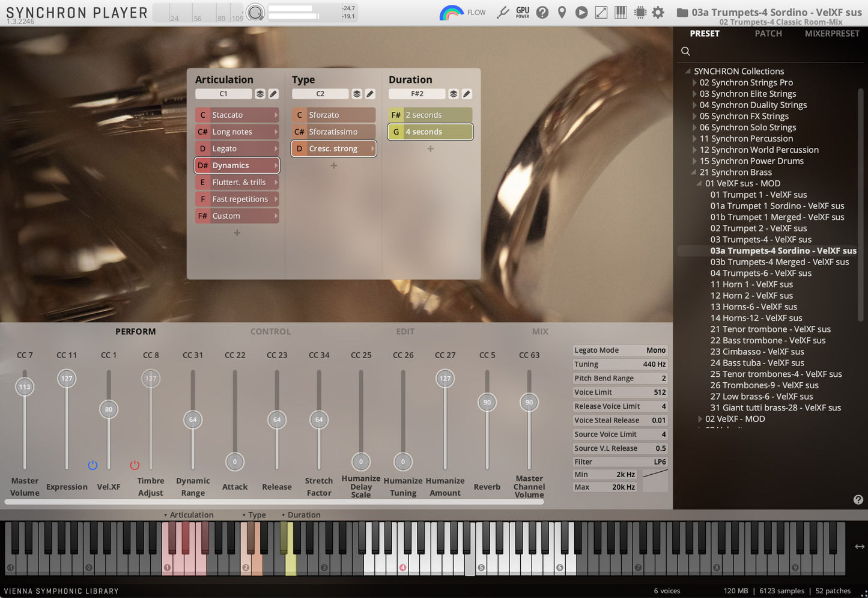Image resolution: width=868 pixels, height=598 pixels.
Task: Select the 2 seconds duration cell
Action: pos(430,114)
